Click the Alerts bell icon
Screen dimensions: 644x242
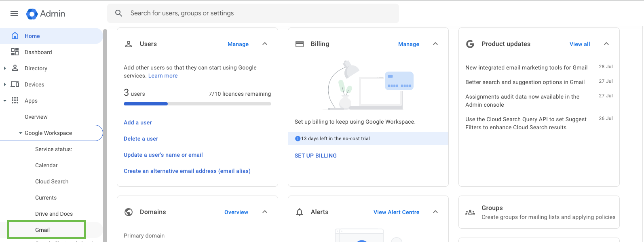300,212
